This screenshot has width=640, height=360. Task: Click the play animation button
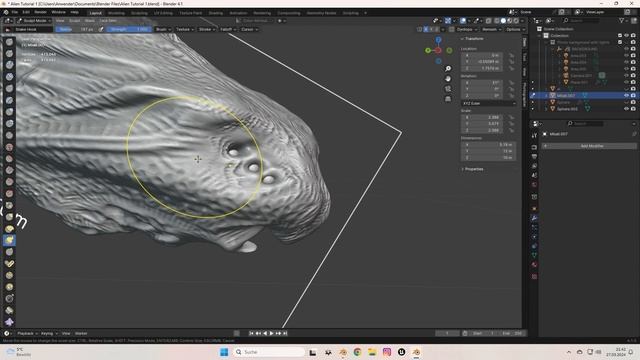[x=271, y=333]
